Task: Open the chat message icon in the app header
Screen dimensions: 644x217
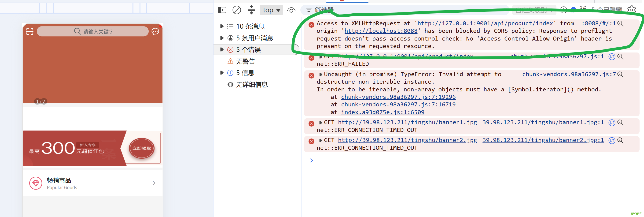Action: pos(155,31)
